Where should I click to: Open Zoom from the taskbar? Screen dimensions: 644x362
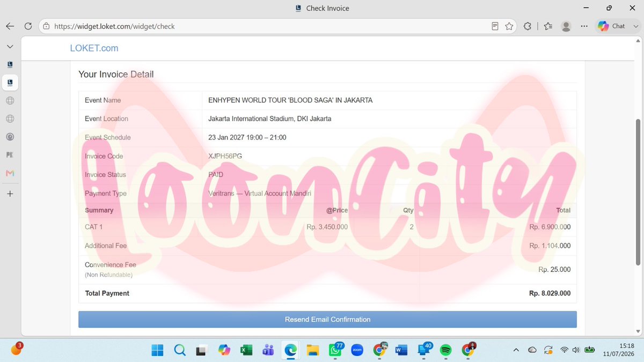coord(357,350)
